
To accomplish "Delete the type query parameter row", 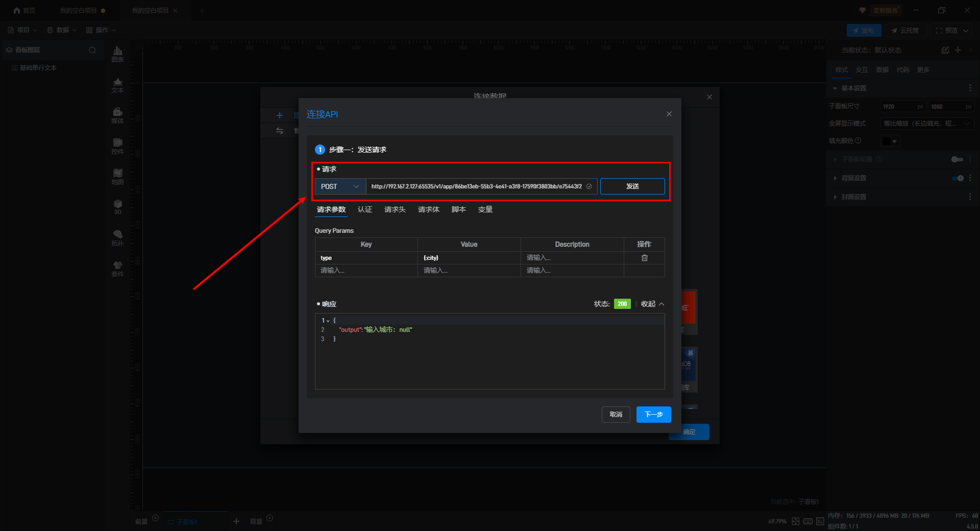I will (x=644, y=258).
